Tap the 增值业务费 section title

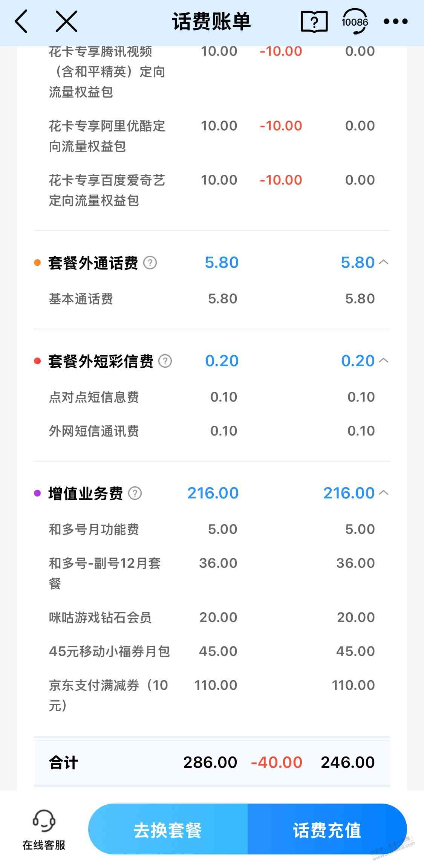click(86, 493)
